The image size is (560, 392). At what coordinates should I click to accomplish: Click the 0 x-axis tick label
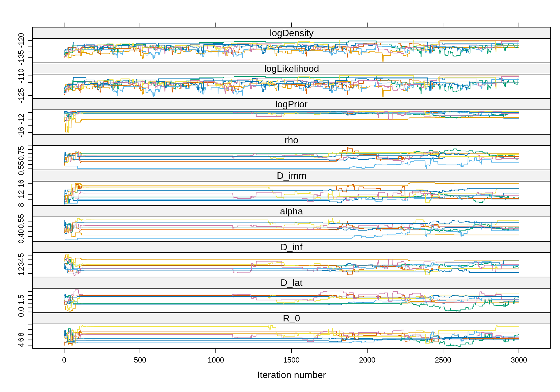pos(64,360)
